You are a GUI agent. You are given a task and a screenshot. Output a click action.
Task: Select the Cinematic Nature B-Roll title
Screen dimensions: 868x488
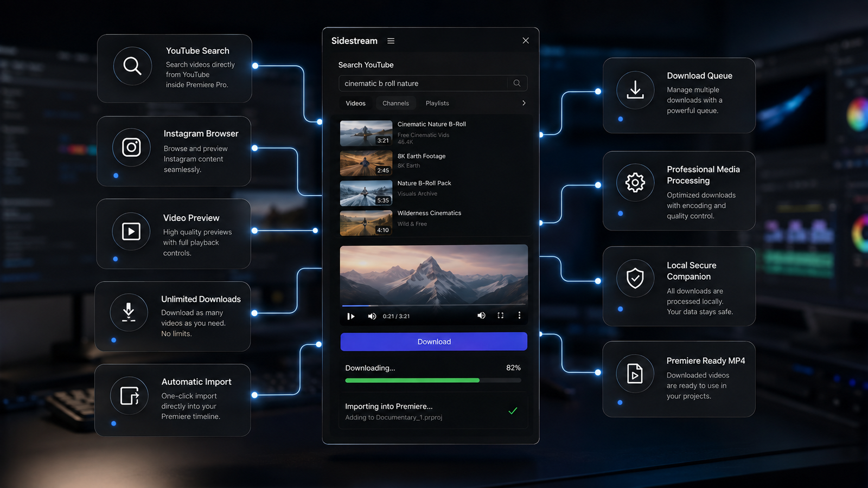[432, 124]
